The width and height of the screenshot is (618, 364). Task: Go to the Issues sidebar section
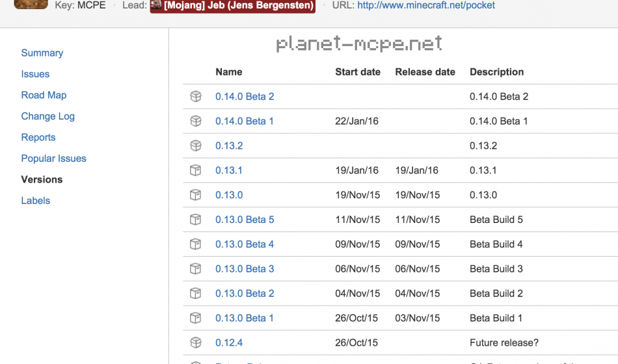35,74
